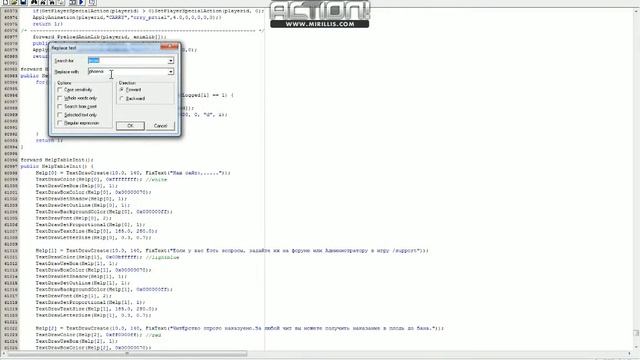Screen dimensions: 640x360
Task: Enable Whole words only option
Action: click(x=60, y=98)
